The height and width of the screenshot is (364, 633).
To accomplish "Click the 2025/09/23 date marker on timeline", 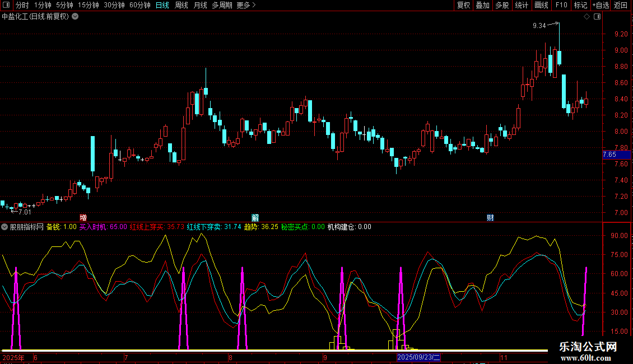I will (x=419, y=357).
